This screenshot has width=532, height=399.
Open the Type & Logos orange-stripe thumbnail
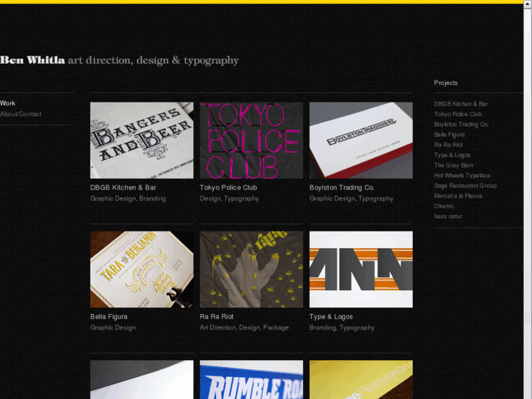361,269
